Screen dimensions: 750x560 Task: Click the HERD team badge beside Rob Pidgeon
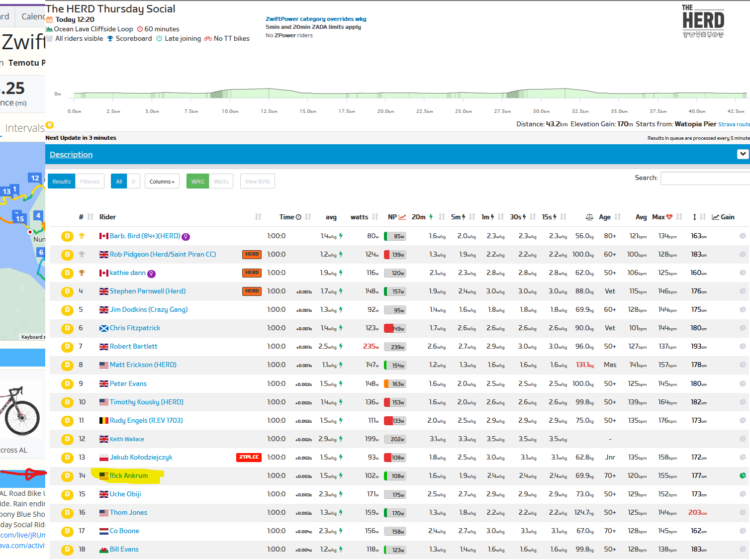coord(252,254)
